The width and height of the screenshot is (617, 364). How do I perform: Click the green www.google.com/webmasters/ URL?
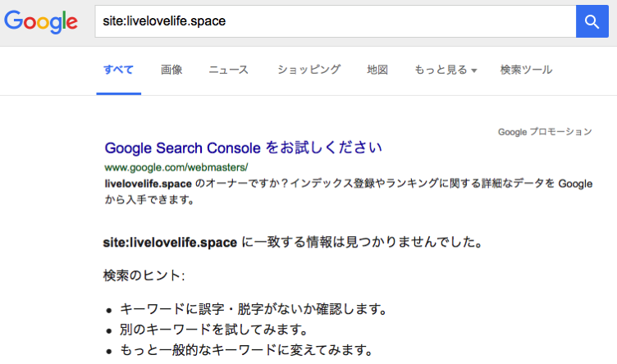click(x=176, y=167)
